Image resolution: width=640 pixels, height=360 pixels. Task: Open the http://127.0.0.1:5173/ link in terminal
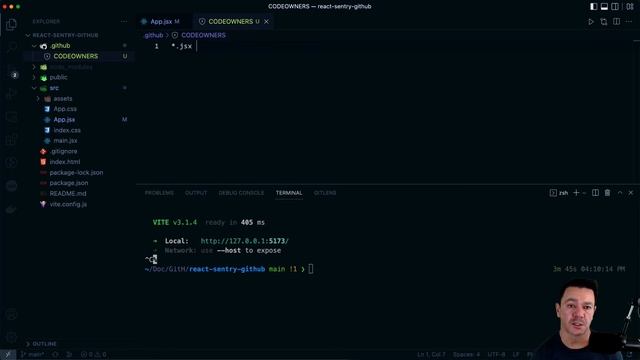(x=244, y=241)
